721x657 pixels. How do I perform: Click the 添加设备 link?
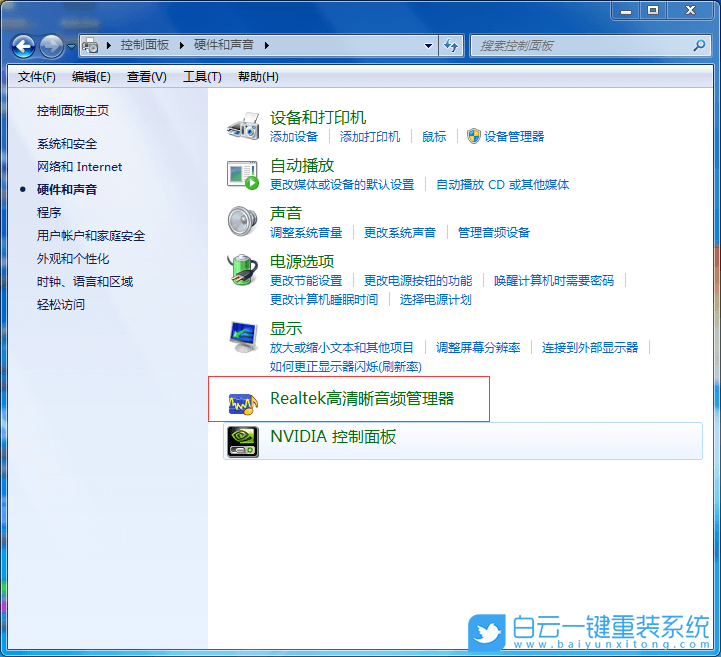tap(294, 137)
